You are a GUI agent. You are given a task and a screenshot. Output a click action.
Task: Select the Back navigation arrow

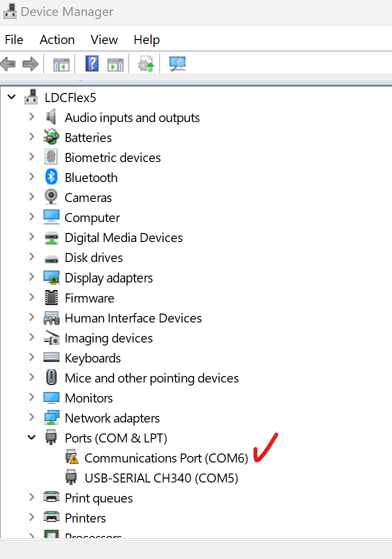[9, 63]
